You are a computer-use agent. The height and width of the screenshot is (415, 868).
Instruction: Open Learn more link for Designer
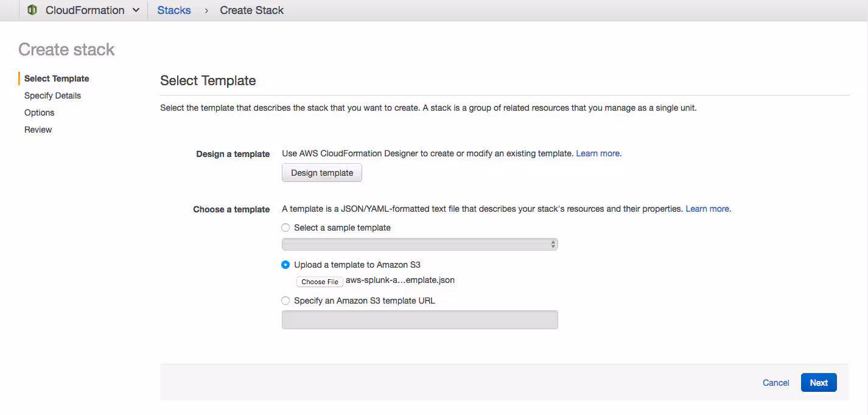[598, 153]
